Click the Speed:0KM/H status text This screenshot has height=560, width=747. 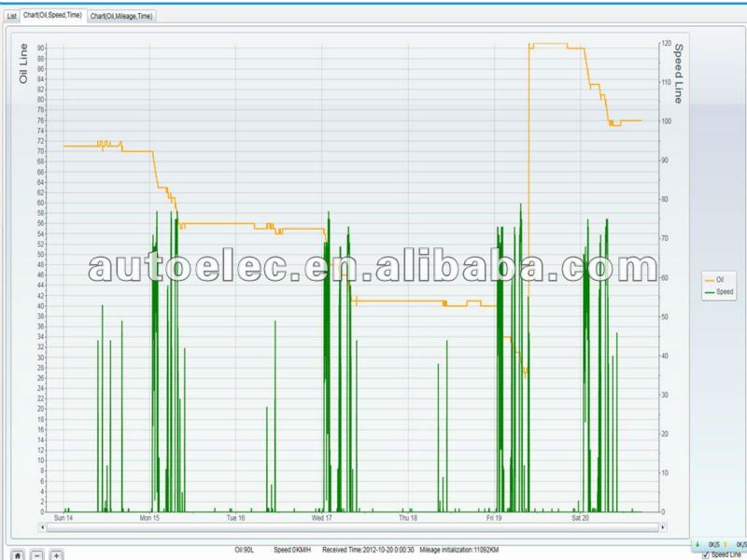292,550
